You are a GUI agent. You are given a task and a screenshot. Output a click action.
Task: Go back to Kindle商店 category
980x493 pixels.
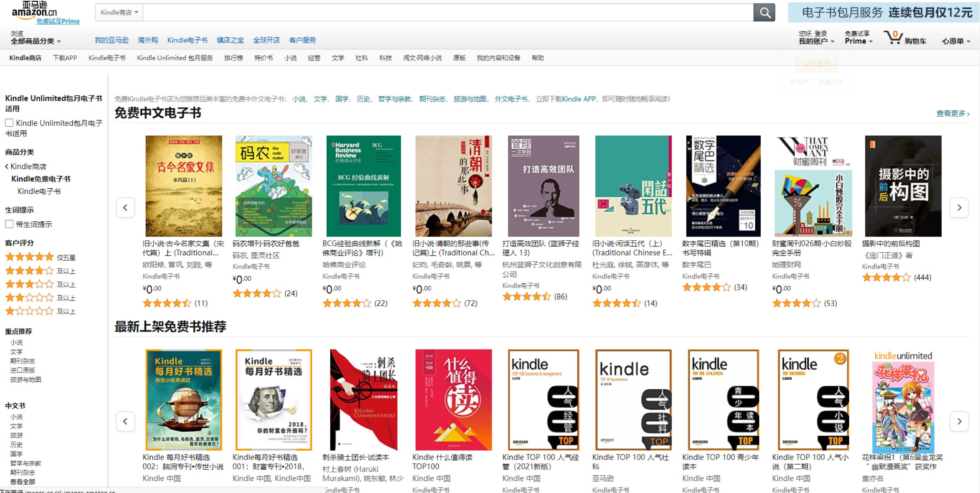26,167
